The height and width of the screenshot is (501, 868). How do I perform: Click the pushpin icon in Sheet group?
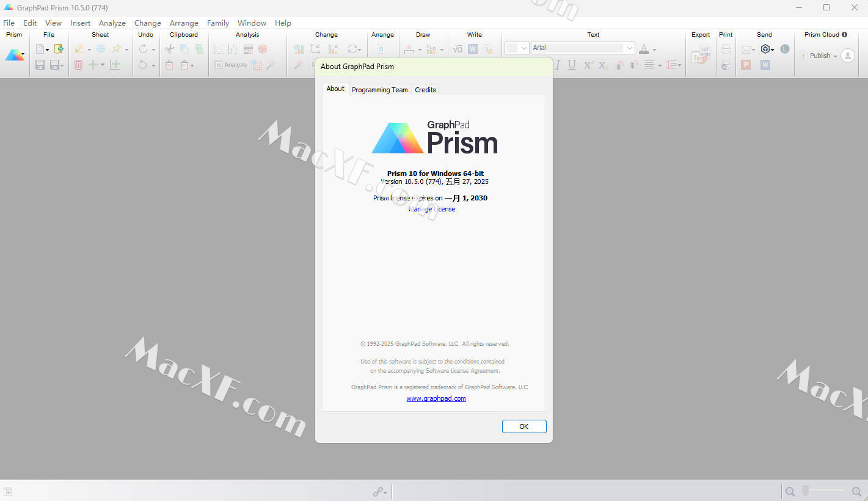(x=116, y=49)
